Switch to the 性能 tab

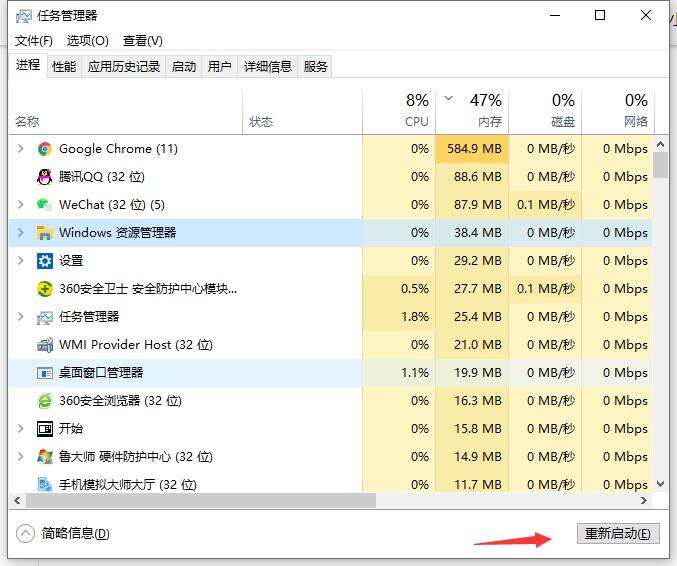tap(64, 66)
